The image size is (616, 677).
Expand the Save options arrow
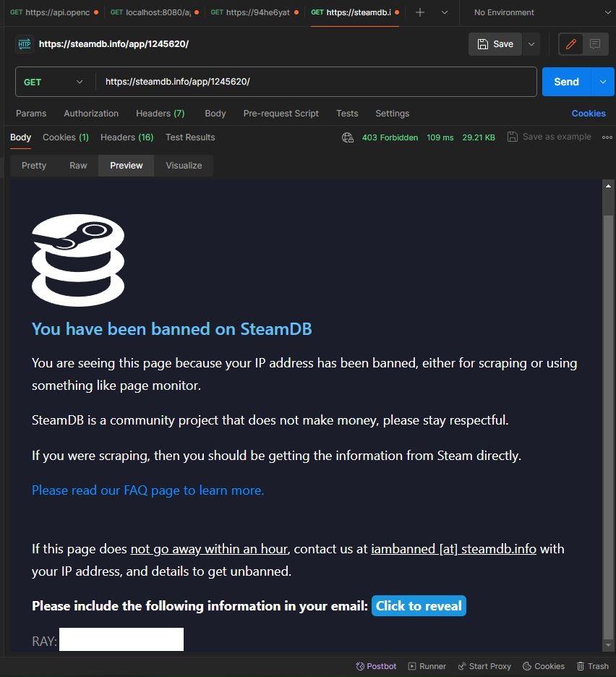click(x=531, y=44)
